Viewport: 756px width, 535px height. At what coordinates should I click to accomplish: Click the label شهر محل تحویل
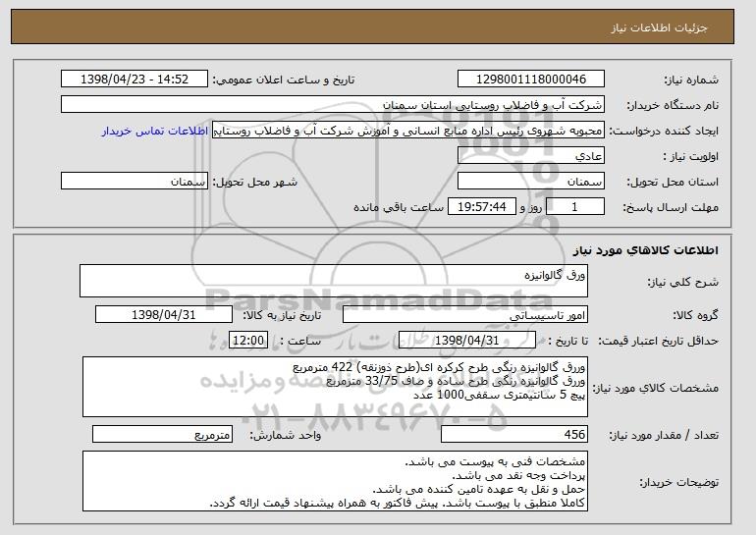click(255, 182)
